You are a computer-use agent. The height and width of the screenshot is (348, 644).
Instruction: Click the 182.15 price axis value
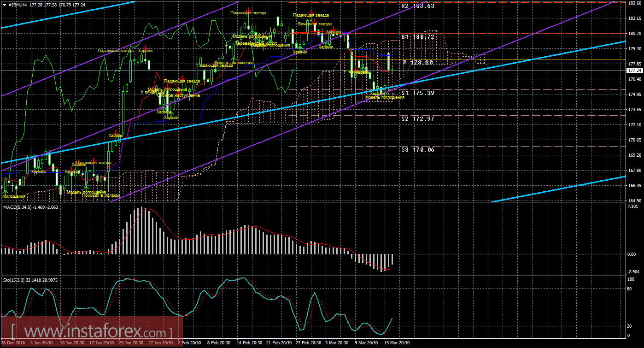pos(635,18)
